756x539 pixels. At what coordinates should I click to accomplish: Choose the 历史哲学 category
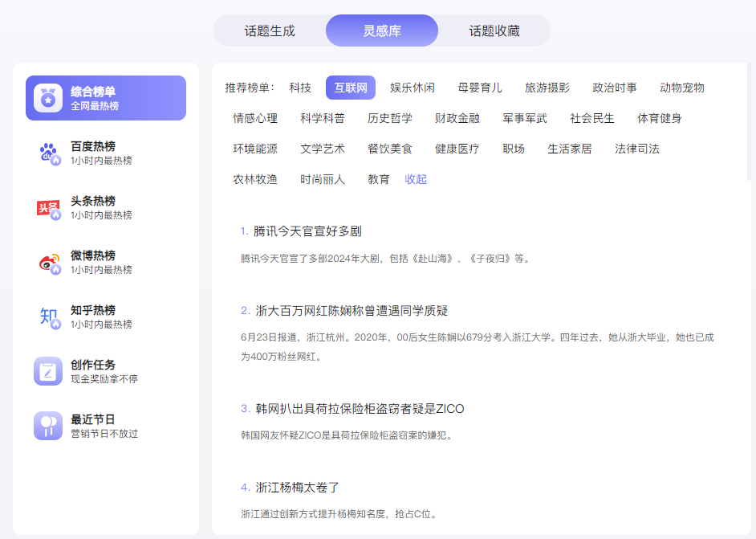click(x=390, y=118)
